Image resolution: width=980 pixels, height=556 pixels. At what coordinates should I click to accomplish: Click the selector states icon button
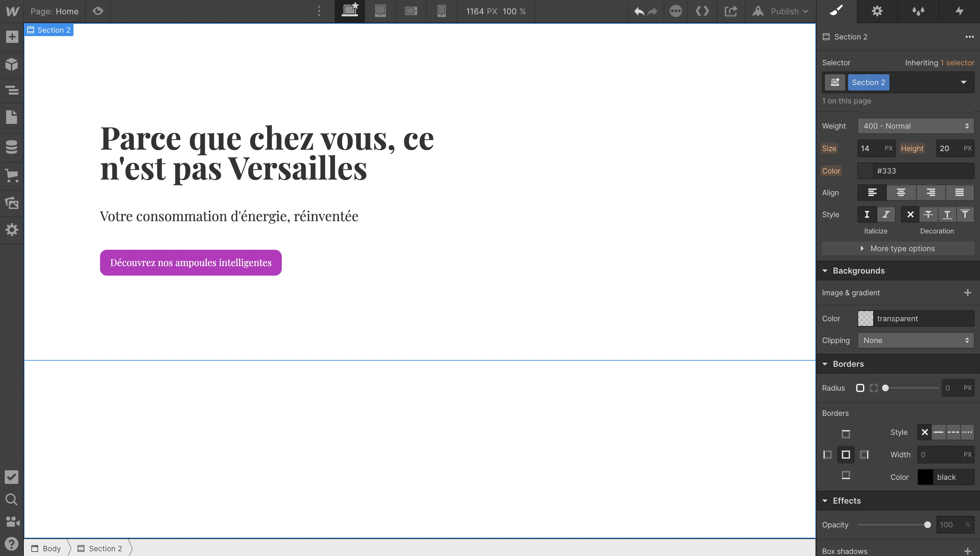click(835, 82)
